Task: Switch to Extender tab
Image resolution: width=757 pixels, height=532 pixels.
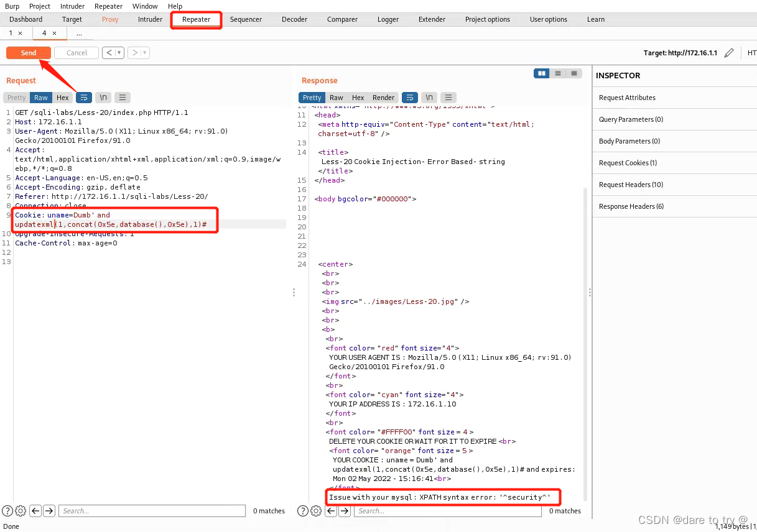Action: click(x=432, y=19)
